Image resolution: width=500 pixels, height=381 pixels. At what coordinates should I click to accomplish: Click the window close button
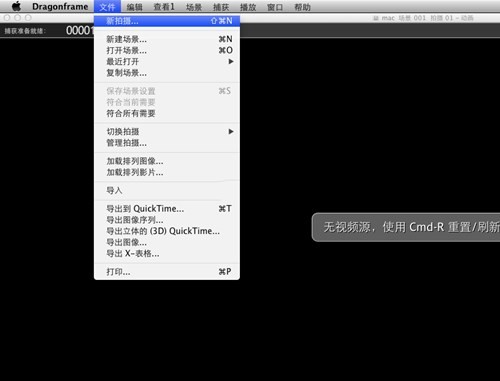pyautogui.click(x=7, y=17)
